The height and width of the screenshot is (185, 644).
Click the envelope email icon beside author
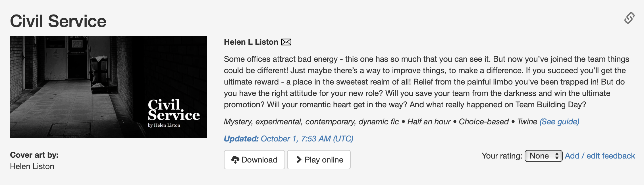tap(286, 42)
